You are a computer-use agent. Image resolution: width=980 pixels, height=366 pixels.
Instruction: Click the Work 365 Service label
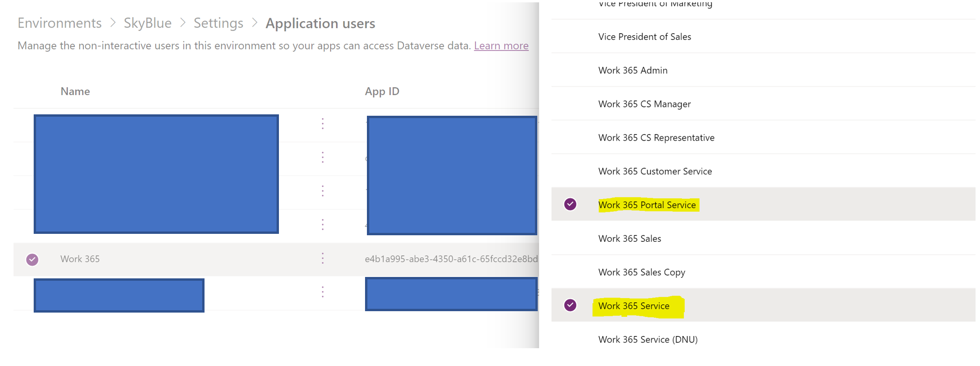coord(634,306)
